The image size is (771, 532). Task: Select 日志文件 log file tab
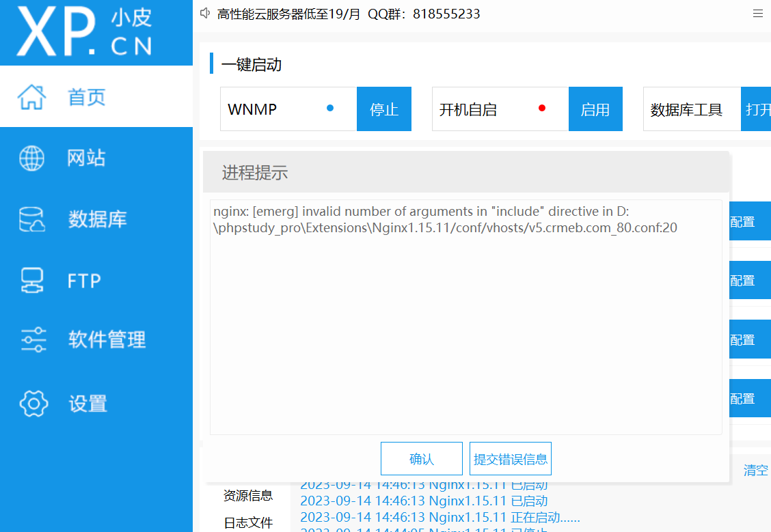(x=248, y=522)
